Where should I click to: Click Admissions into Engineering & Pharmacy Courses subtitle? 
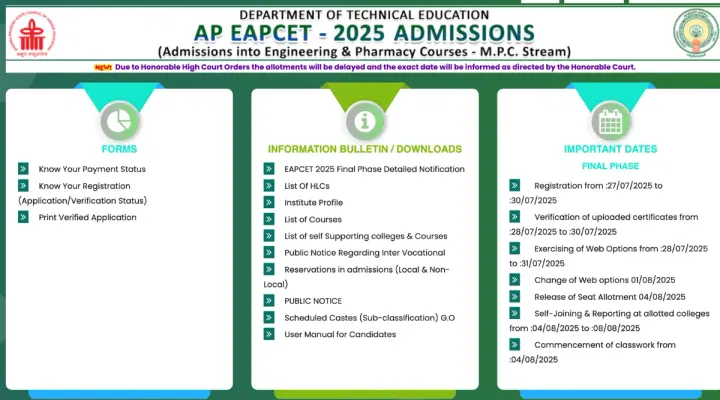(365, 51)
